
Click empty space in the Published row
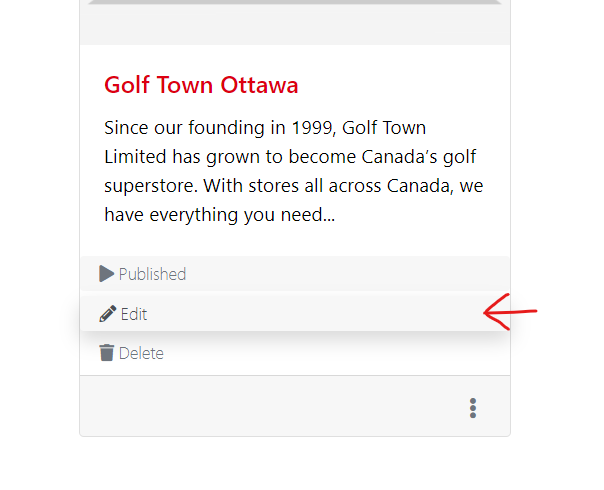[x=347, y=274]
